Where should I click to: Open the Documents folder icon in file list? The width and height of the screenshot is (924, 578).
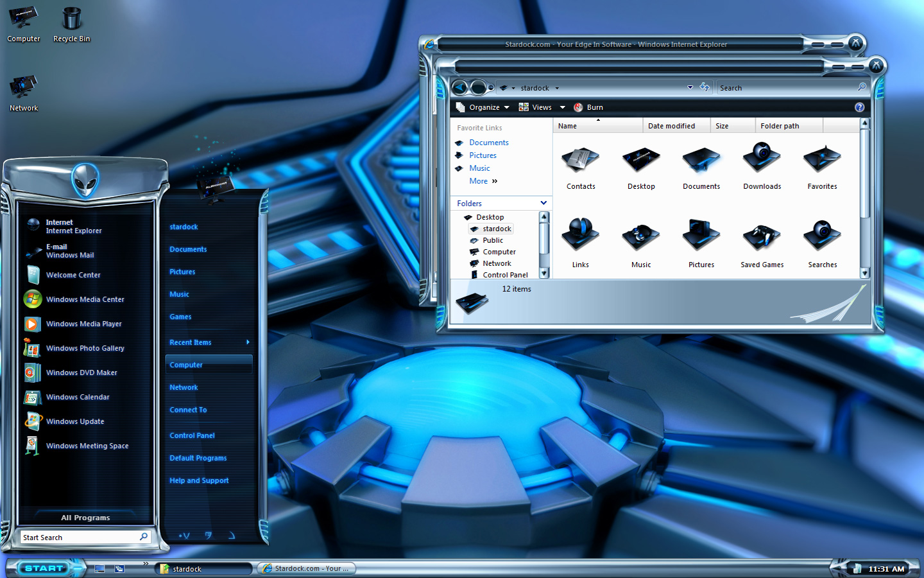point(701,161)
